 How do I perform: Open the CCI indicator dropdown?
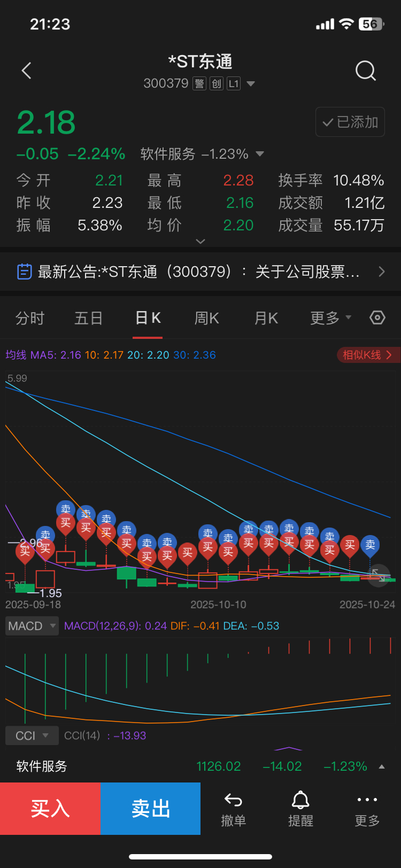coord(32,735)
